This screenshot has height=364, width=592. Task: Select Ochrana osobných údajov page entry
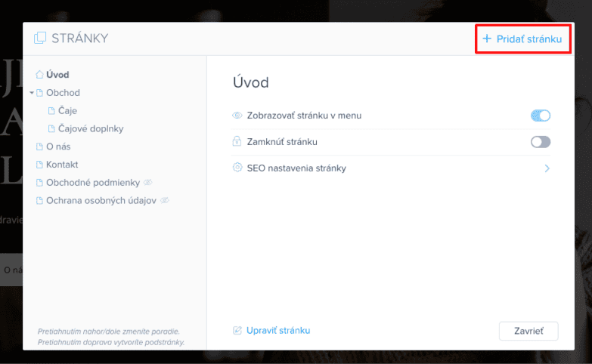point(101,200)
